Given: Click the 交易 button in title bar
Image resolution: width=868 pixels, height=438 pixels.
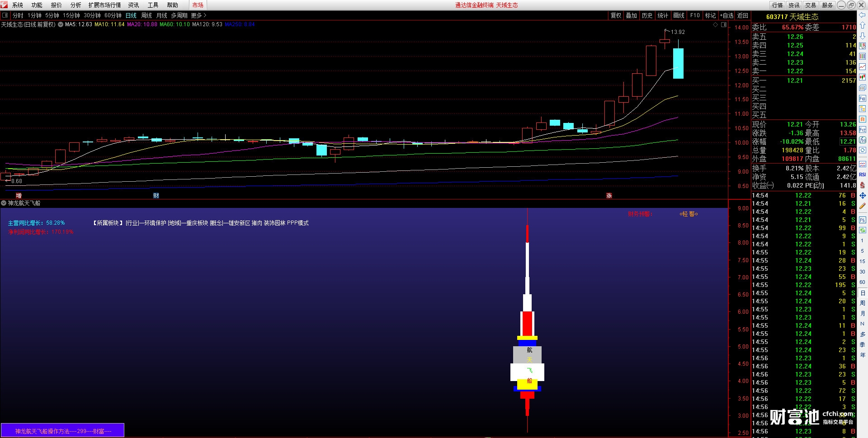Looking at the screenshot, I should [811, 5].
